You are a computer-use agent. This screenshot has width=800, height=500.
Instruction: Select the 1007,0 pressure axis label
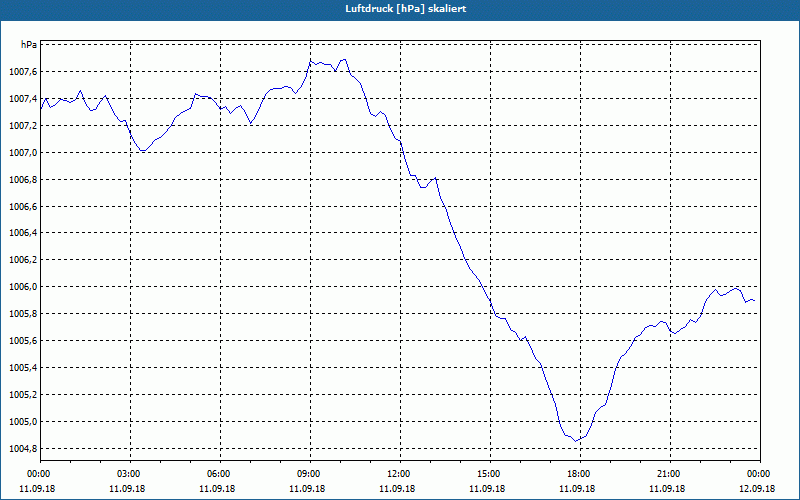tap(23, 153)
